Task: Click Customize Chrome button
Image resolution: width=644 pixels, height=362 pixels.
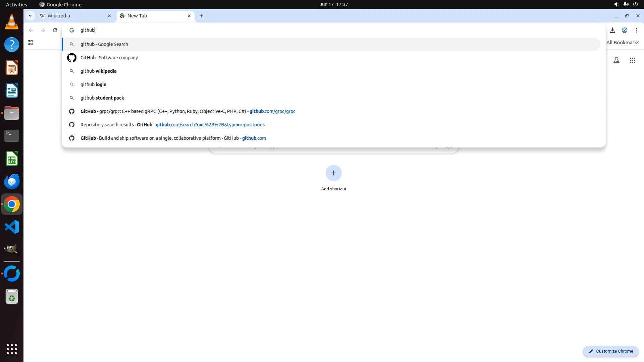Action: 611,351
